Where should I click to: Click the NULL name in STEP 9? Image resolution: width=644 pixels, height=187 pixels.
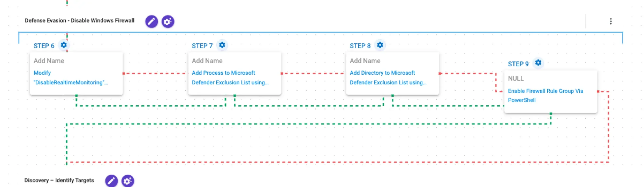(516, 79)
